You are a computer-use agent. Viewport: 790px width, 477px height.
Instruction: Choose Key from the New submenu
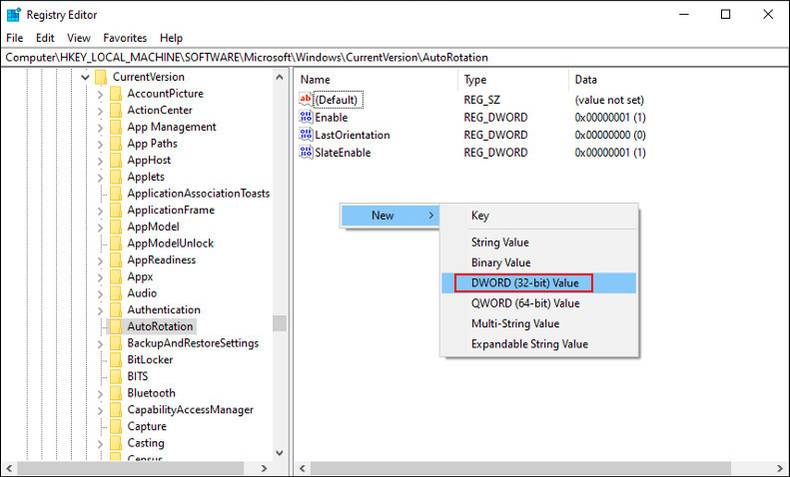point(539,216)
